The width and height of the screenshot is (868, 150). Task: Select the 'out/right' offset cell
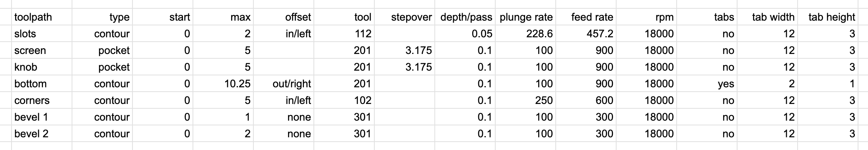pos(284,84)
